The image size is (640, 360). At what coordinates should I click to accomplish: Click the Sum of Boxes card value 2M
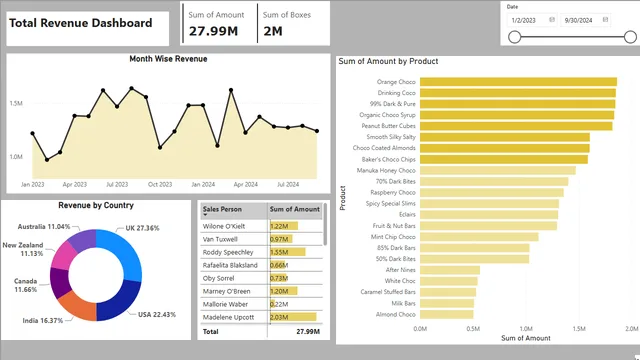click(x=273, y=31)
